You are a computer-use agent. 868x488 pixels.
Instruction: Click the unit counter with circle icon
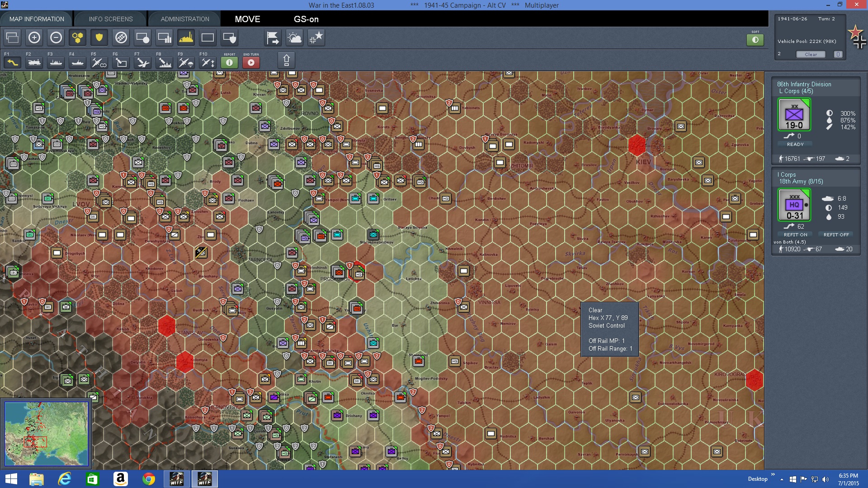coord(143,38)
